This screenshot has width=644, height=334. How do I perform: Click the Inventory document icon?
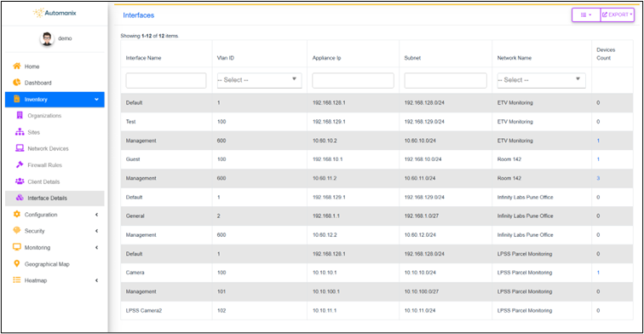coord(17,99)
